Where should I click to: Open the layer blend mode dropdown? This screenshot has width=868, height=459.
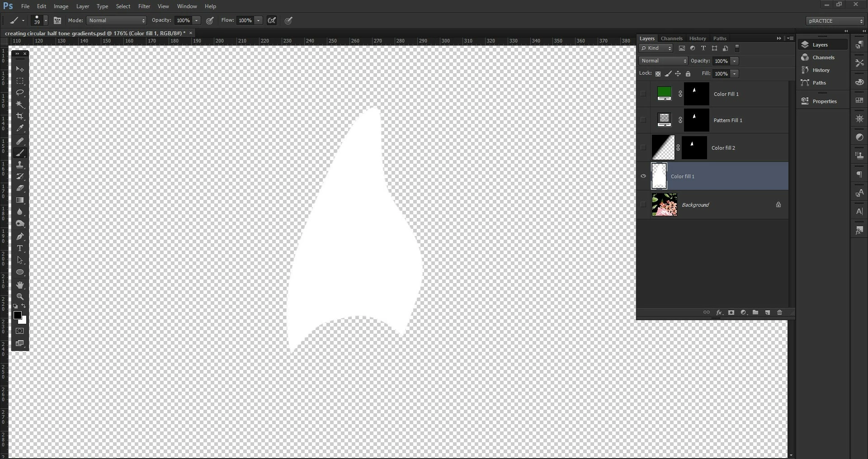click(663, 61)
